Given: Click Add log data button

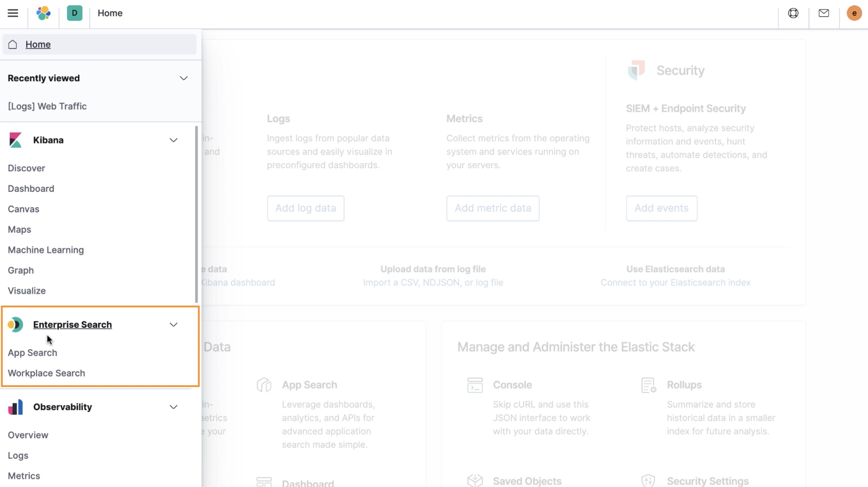Looking at the screenshot, I should point(305,208).
